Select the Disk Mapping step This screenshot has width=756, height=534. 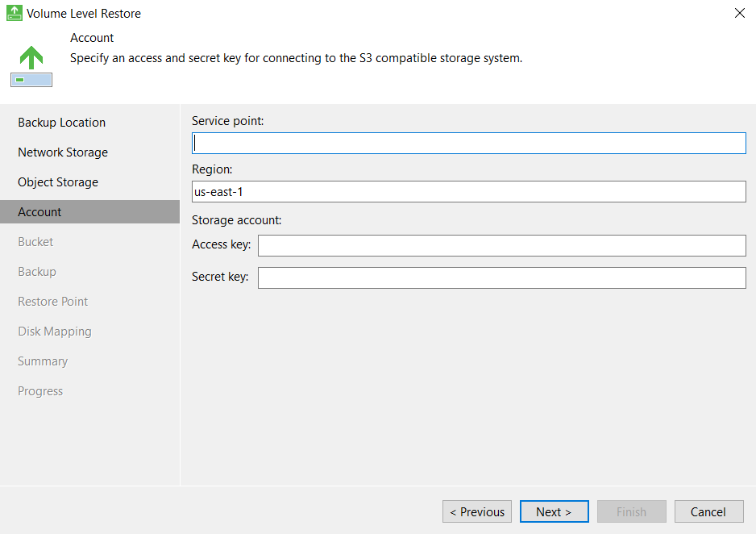pos(55,332)
